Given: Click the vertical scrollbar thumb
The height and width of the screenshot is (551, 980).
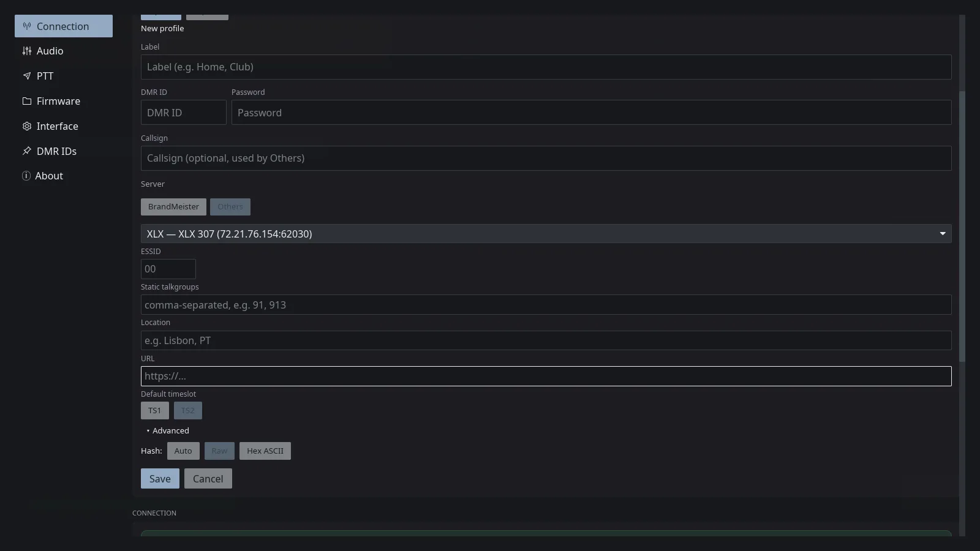Looking at the screenshot, I should point(962,227).
